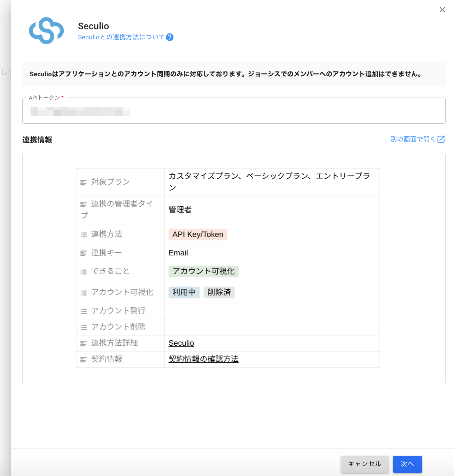The image size is (454, 476).
Task: Click the list icon beside できること
Action: pyautogui.click(x=84, y=272)
